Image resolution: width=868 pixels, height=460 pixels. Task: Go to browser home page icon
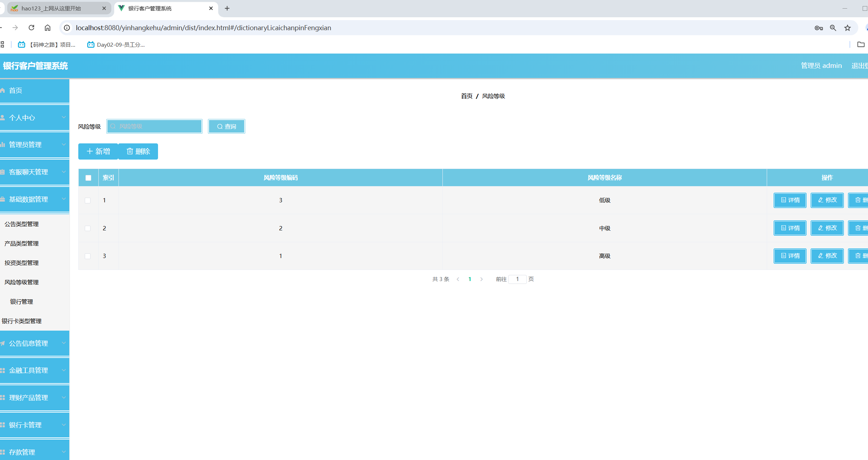click(x=47, y=28)
